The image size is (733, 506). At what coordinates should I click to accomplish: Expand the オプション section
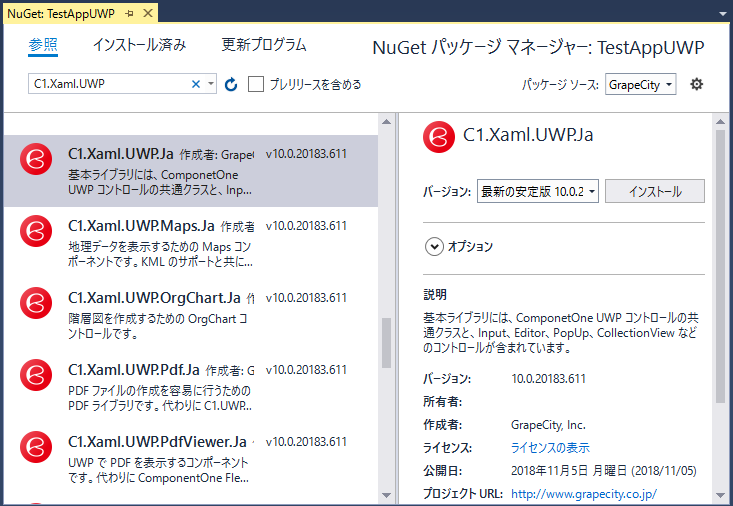click(435, 246)
